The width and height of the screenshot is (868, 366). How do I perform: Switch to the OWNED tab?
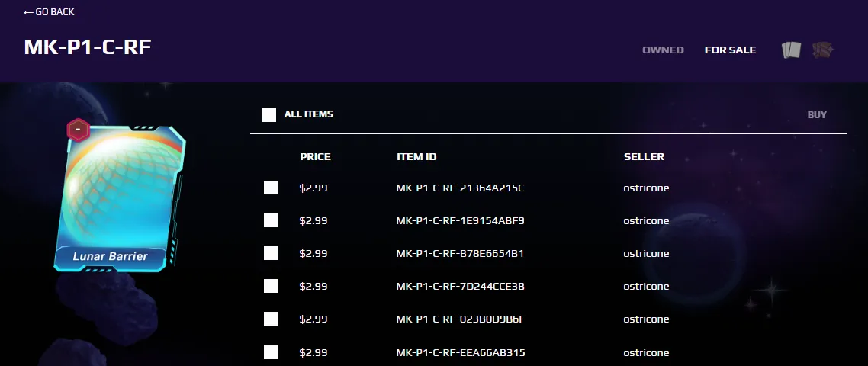coord(663,50)
